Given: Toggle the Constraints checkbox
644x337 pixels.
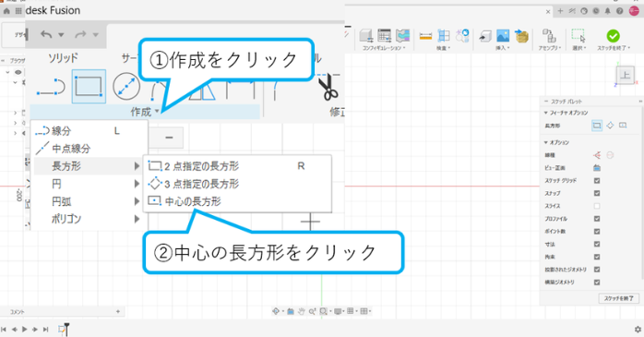Looking at the screenshot, I should tap(597, 257).
